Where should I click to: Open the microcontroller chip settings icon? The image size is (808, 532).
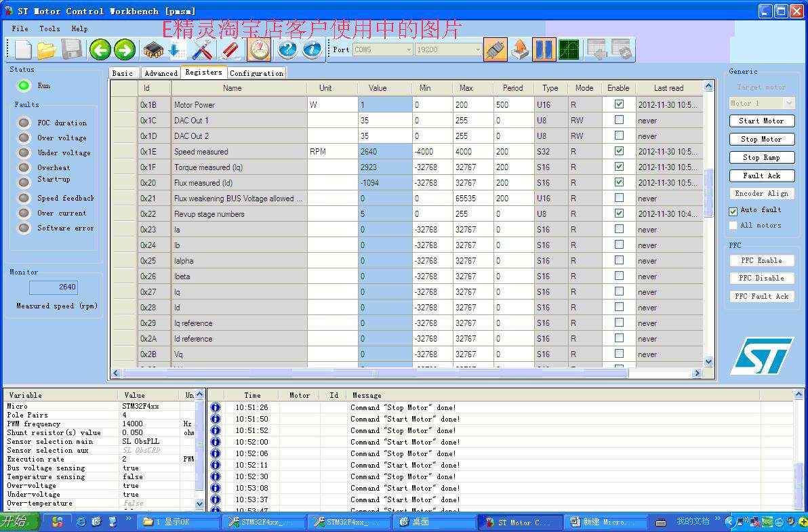pyautogui.click(x=153, y=50)
